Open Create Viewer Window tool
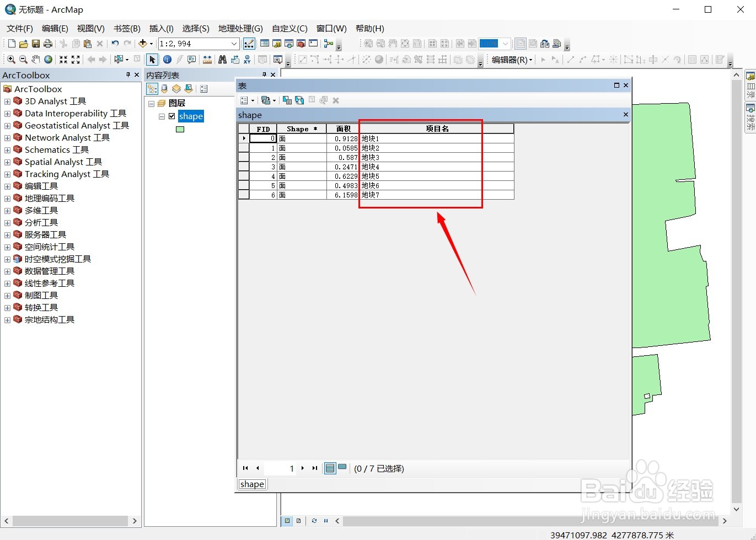Screen dimensions: 756x540 tap(278, 60)
